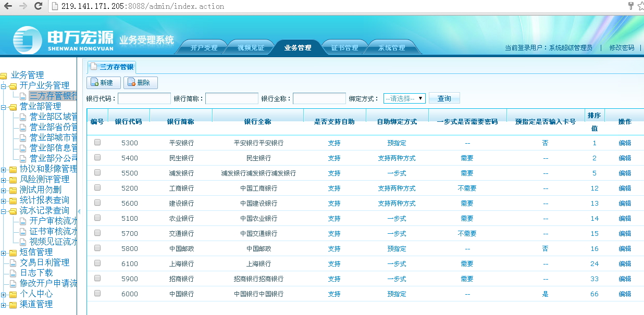The height and width of the screenshot is (315, 644).
Task: Switch to the 证书管理 tab
Action: [344, 47]
